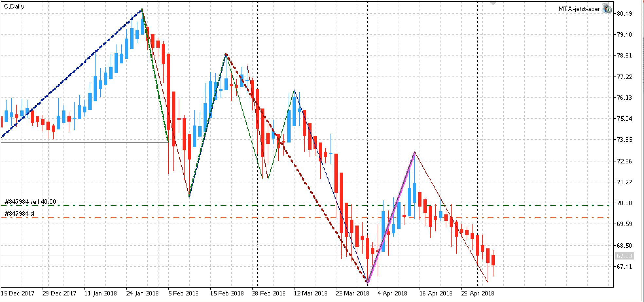Click the '4 Apr 2018' date label
644x302 pixels.
click(x=393, y=293)
